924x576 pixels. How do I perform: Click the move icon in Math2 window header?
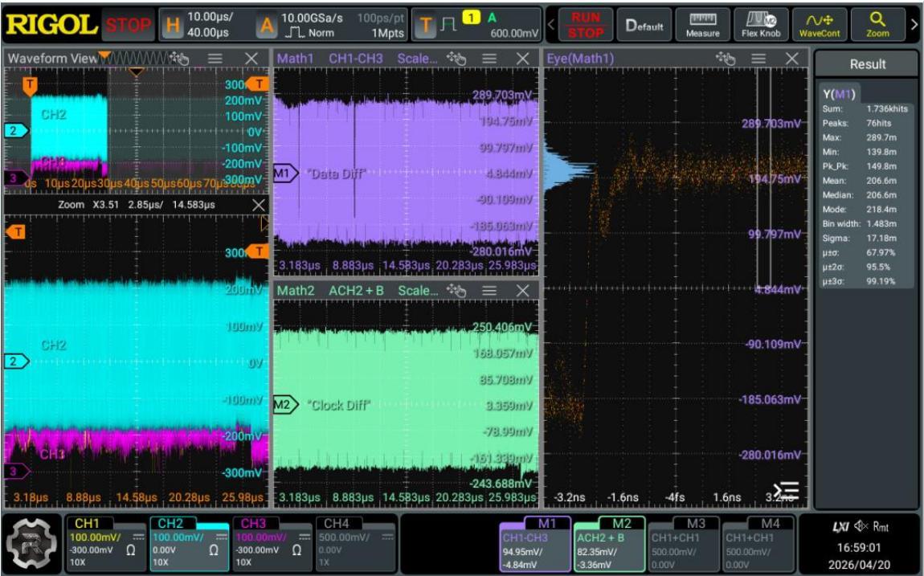pyautogui.click(x=456, y=290)
